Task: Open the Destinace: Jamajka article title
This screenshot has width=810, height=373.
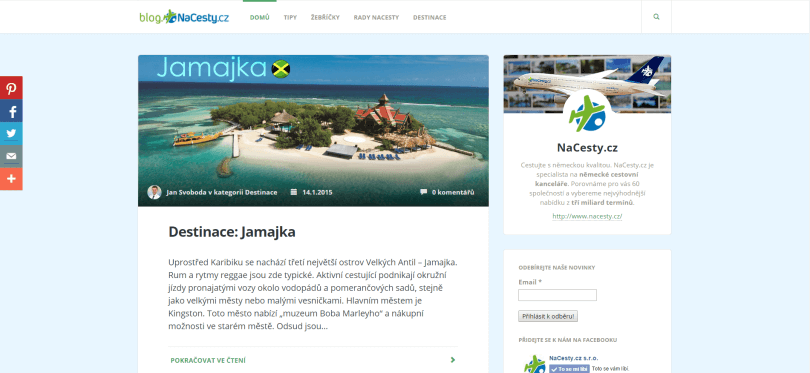Action: (232, 232)
